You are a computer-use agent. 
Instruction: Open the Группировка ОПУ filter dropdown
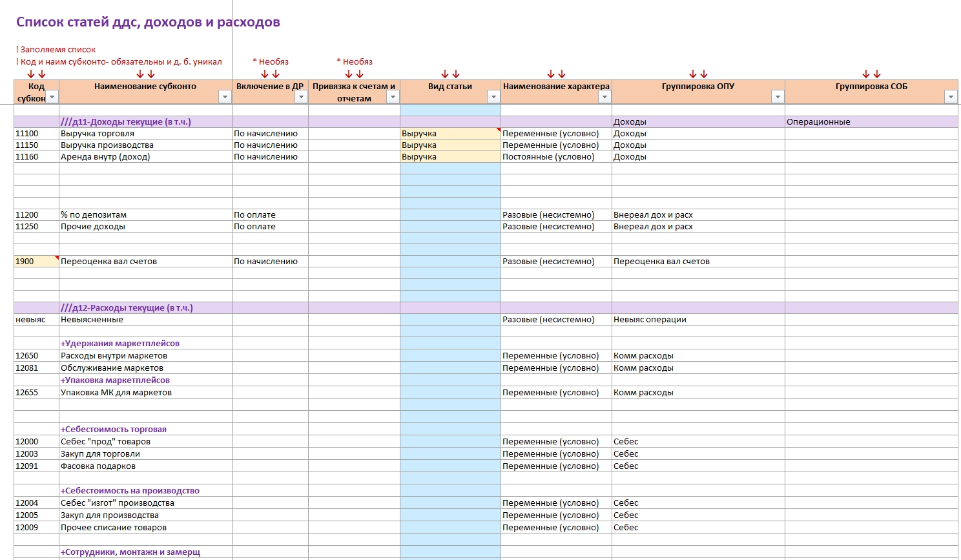point(778,97)
